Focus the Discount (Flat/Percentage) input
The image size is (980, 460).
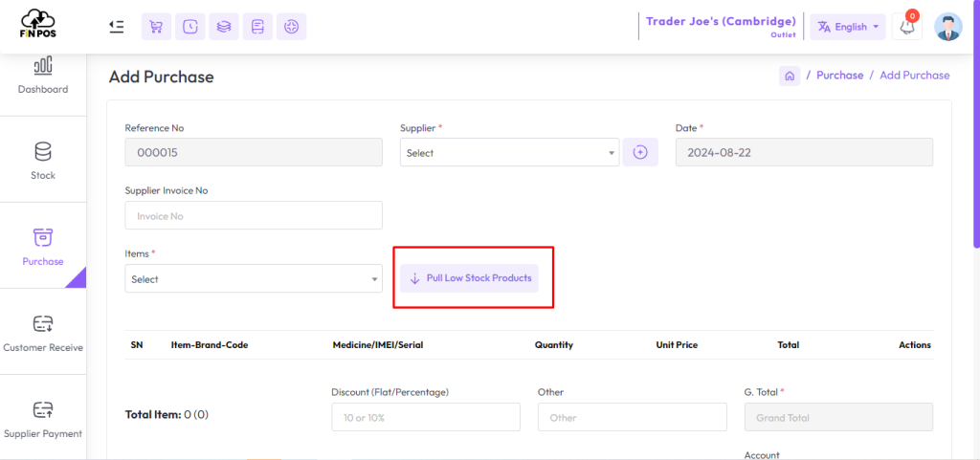[x=426, y=417]
